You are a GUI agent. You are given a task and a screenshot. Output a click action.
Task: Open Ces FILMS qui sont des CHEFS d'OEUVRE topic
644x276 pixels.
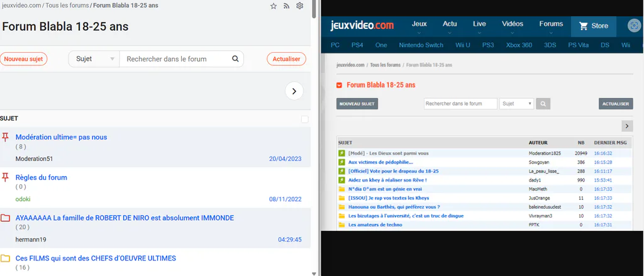pos(96,258)
